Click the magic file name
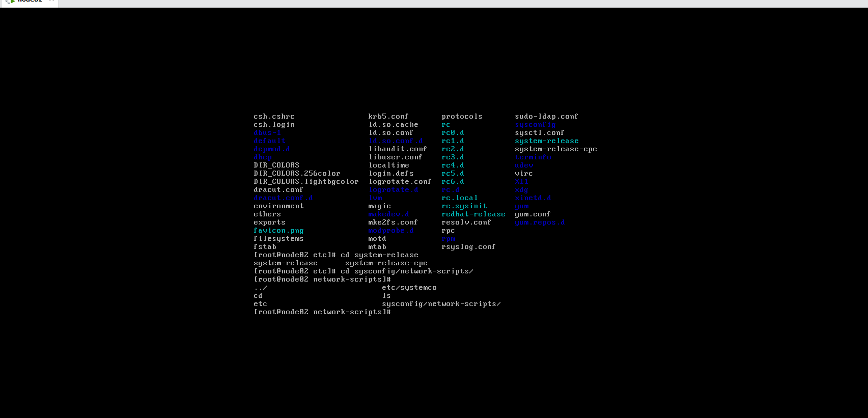868x418 pixels. (379, 206)
